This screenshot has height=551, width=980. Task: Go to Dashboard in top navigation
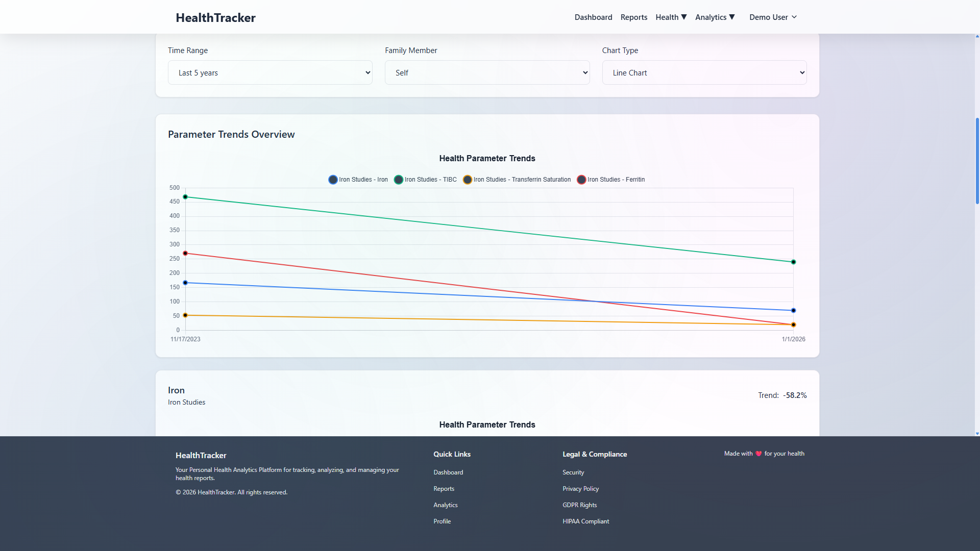[x=593, y=17]
